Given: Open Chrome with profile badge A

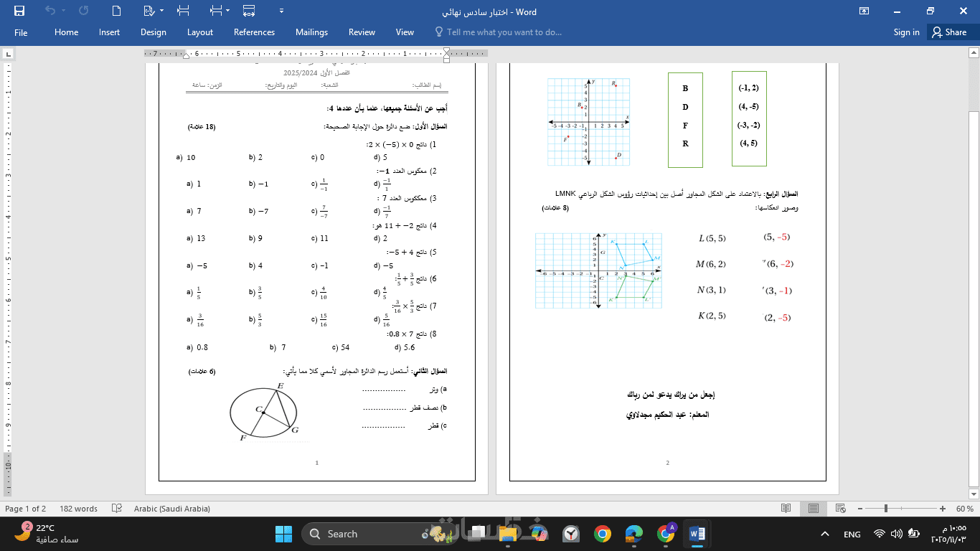Looking at the screenshot, I should pyautogui.click(x=666, y=534).
